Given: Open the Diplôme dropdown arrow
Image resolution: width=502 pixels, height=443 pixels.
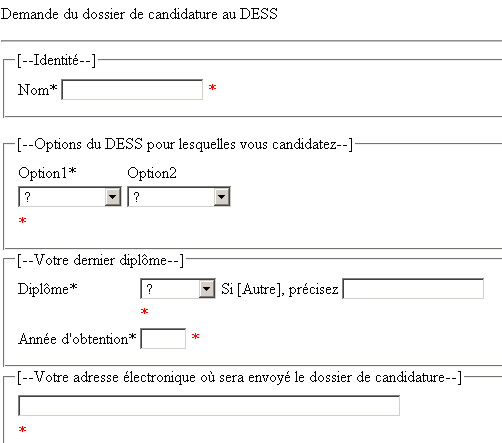Looking at the screenshot, I should tap(207, 289).
